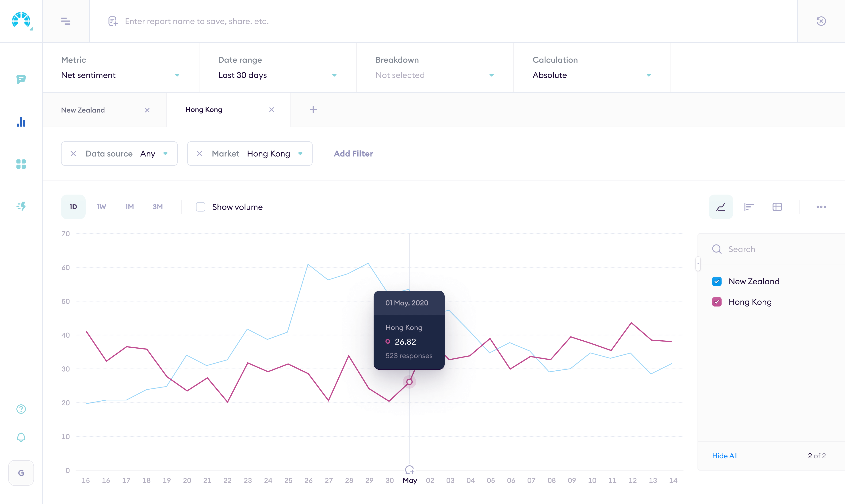Open the comments sidebar icon

tap(21, 79)
